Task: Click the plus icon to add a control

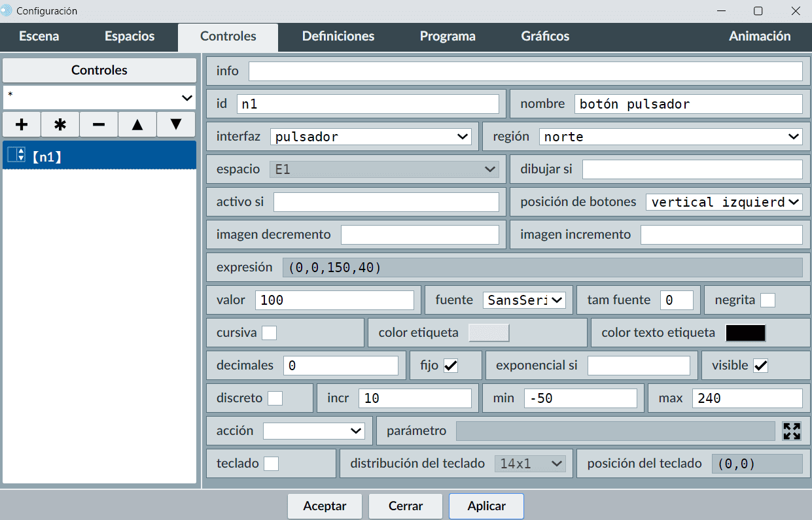Action: tap(22, 124)
